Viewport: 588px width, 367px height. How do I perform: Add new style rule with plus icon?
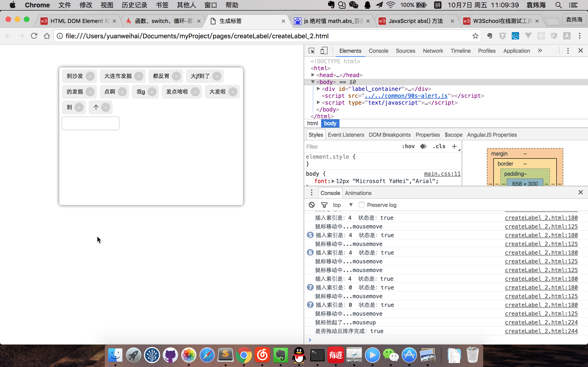click(x=454, y=146)
